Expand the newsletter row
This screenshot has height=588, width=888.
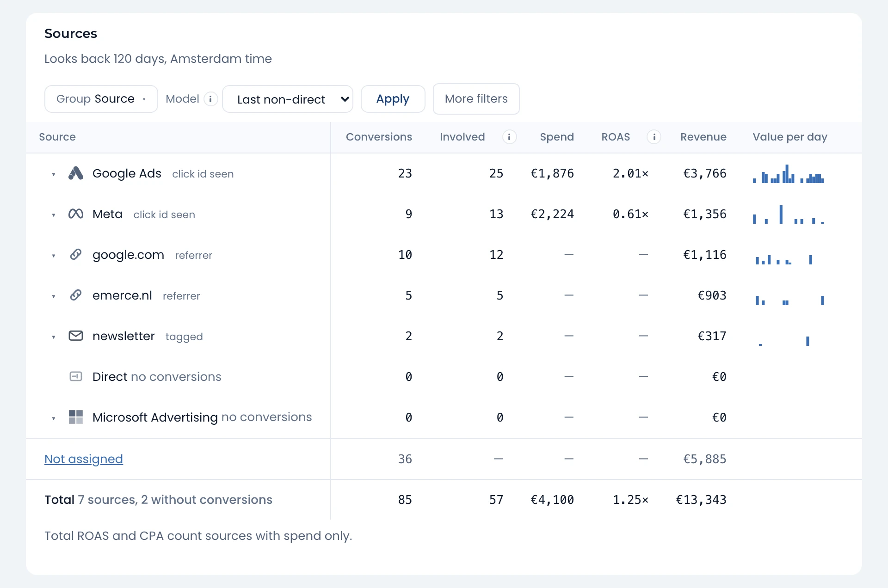point(54,337)
